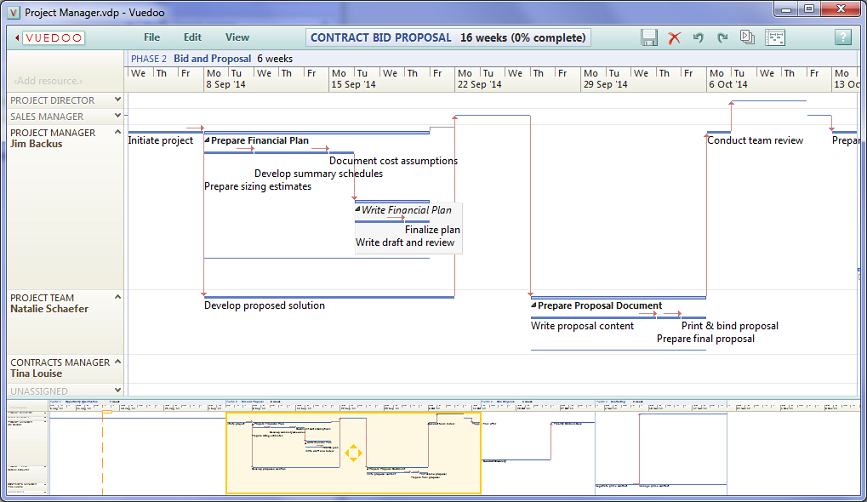Viewport: 867px width, 502px height.
Task: Collapse the CONTRACTS MANAGER resource row
Action: point(118,362)
